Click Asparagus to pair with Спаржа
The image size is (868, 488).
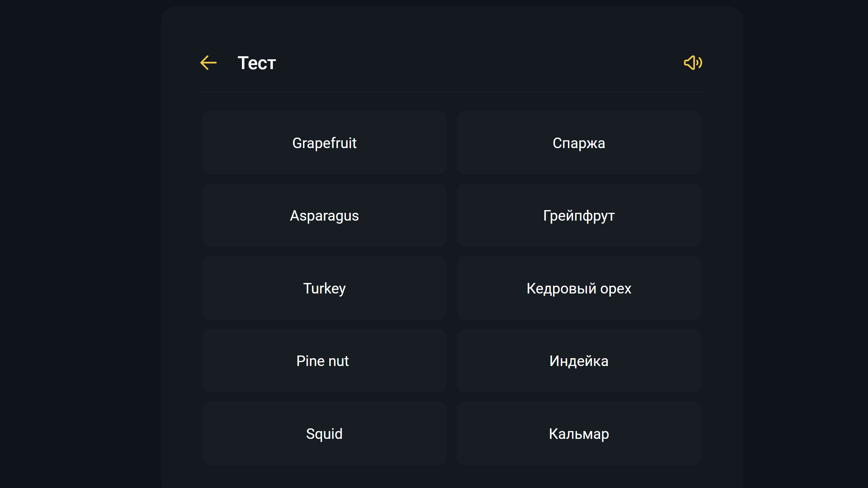pyautogui.click(x=324, y=216)
